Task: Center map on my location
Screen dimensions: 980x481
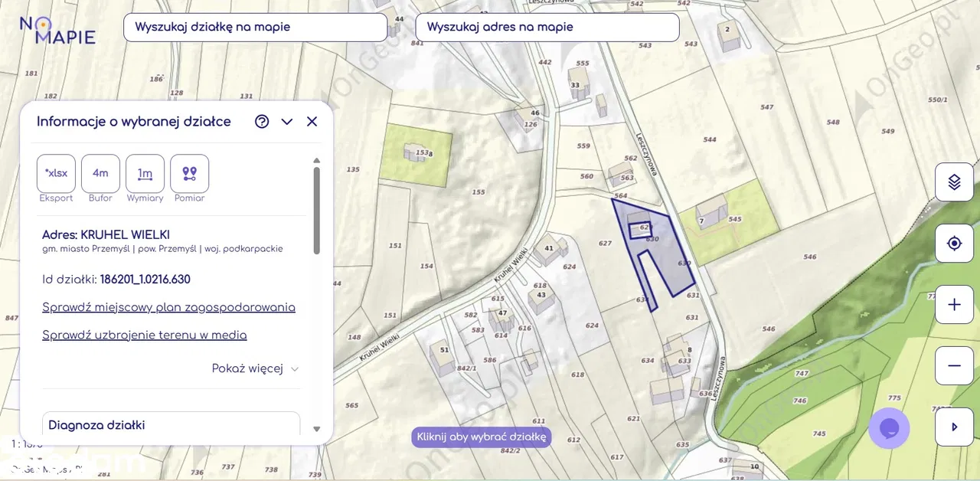Action: click(x=954, y=244)
